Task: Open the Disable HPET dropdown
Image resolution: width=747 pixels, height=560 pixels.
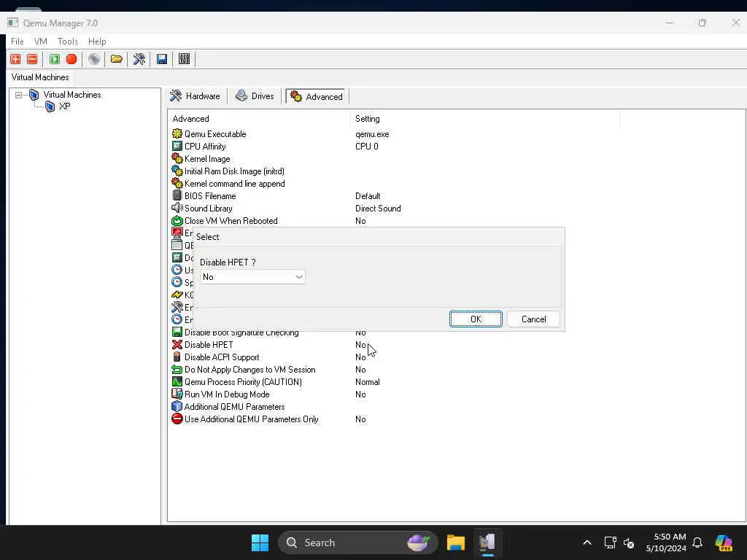Action: point(252,277)
